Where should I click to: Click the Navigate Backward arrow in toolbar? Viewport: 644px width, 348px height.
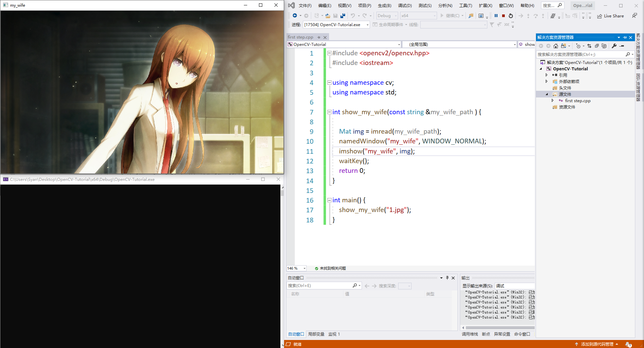295,16
